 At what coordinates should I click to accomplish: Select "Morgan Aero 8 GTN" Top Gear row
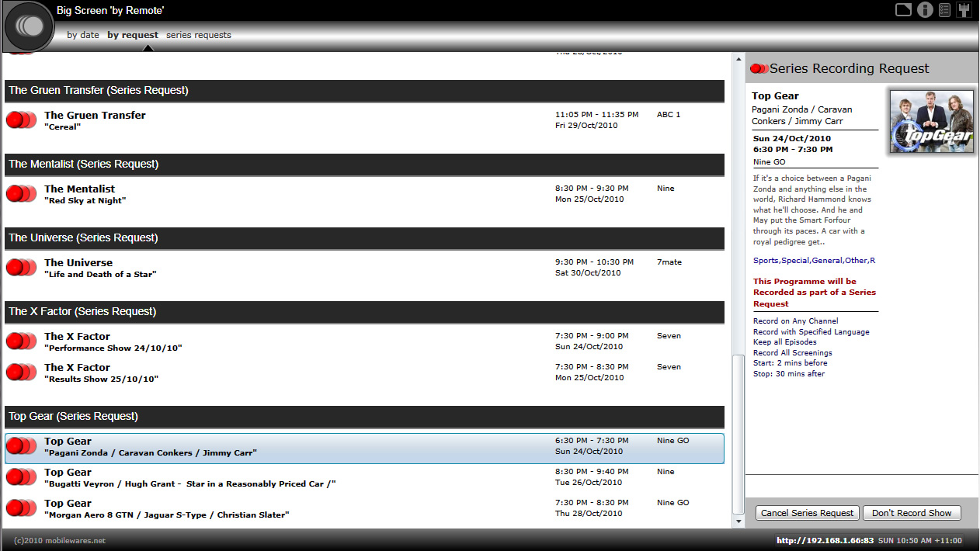coord(365,509)
